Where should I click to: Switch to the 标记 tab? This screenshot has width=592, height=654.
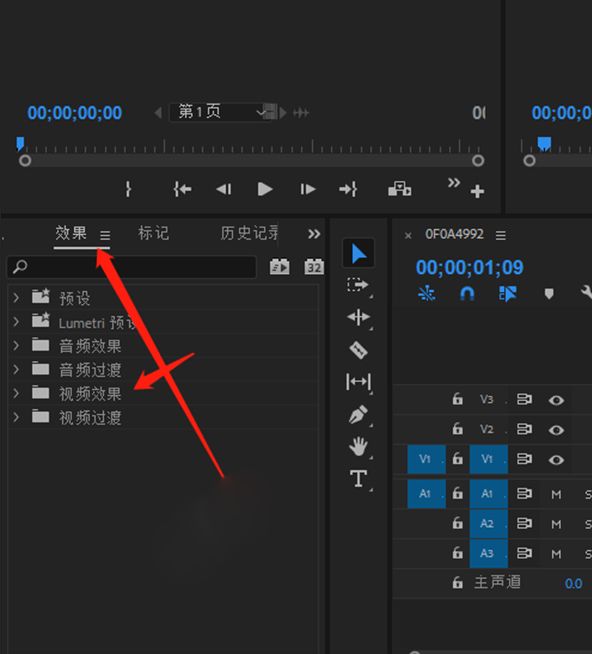154,233
